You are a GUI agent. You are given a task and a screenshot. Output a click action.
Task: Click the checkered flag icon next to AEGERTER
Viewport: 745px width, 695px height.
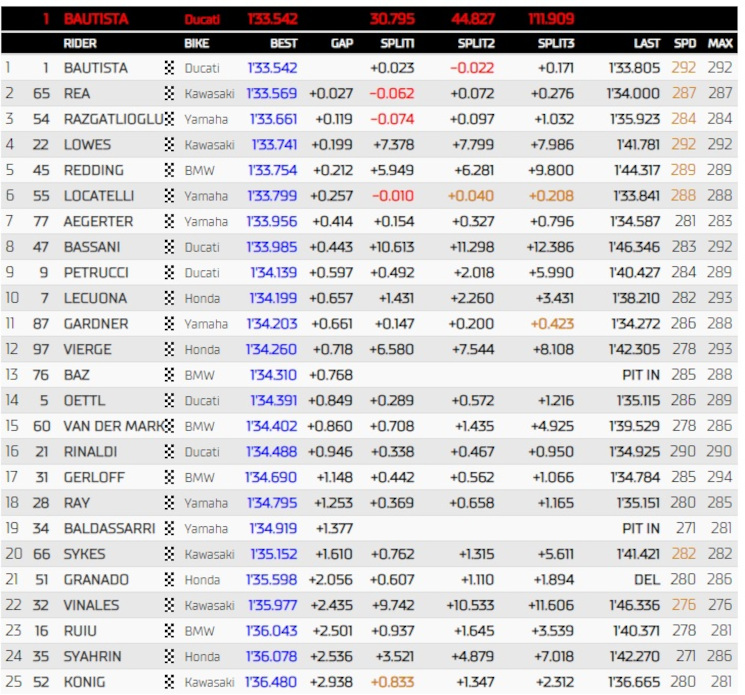pos(169,221)
